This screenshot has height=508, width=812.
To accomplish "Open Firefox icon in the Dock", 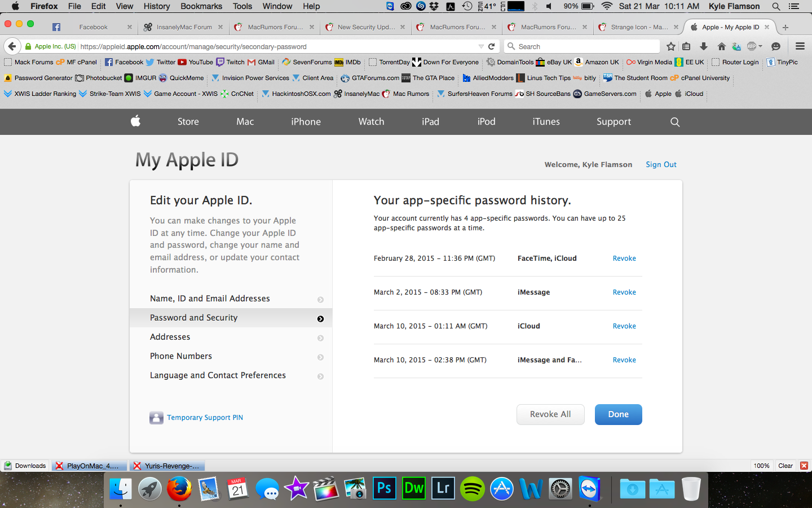I will [x=179, y=489].
